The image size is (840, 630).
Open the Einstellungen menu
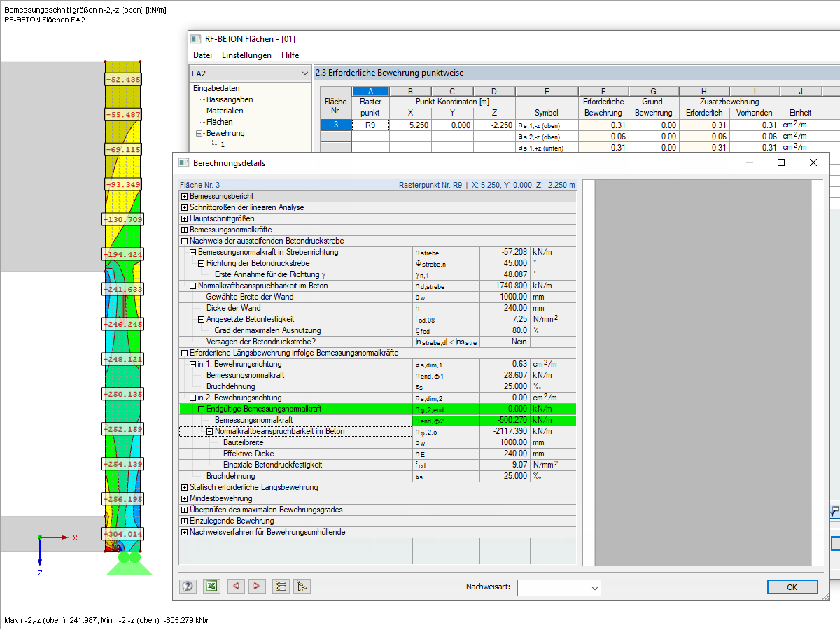246,55
